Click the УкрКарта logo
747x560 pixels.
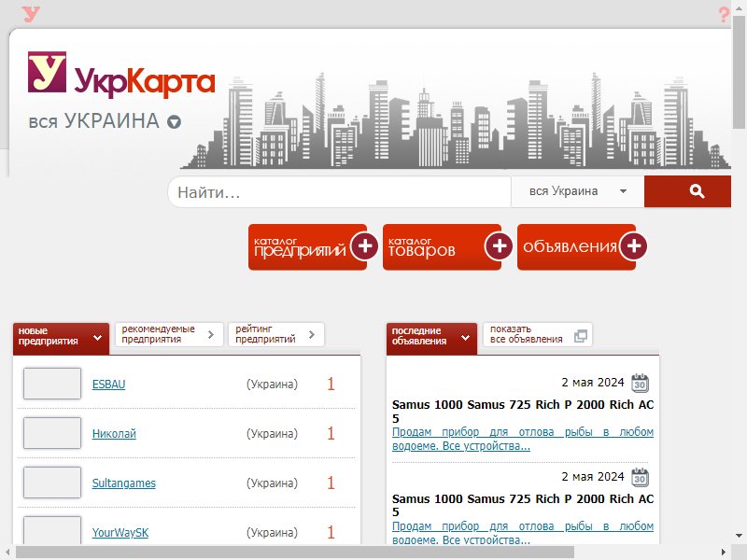tap(121, 75)
